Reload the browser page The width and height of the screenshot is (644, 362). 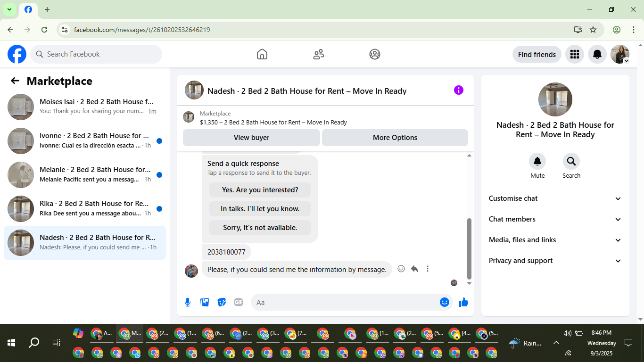click(x=44, y=30)
